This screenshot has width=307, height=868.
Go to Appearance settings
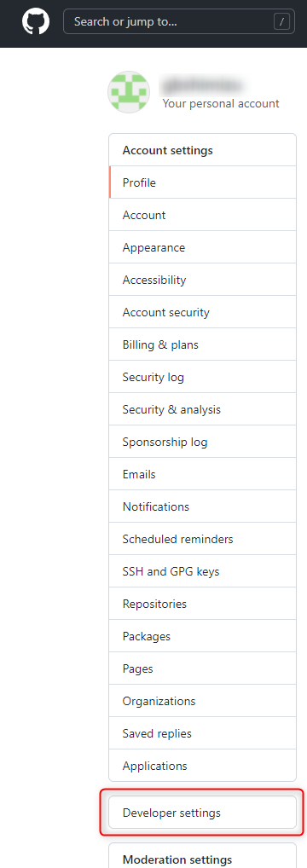click(203, 247)
